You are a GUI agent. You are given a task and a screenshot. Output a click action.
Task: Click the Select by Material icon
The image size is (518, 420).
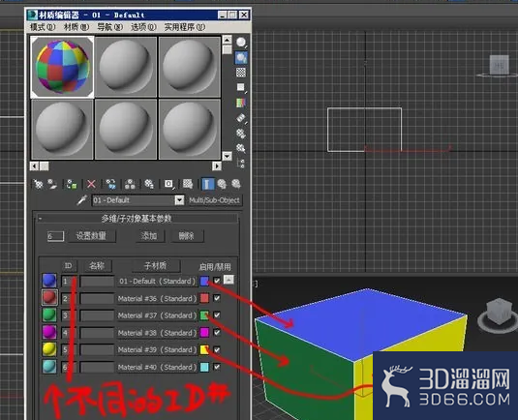(241, 148)
